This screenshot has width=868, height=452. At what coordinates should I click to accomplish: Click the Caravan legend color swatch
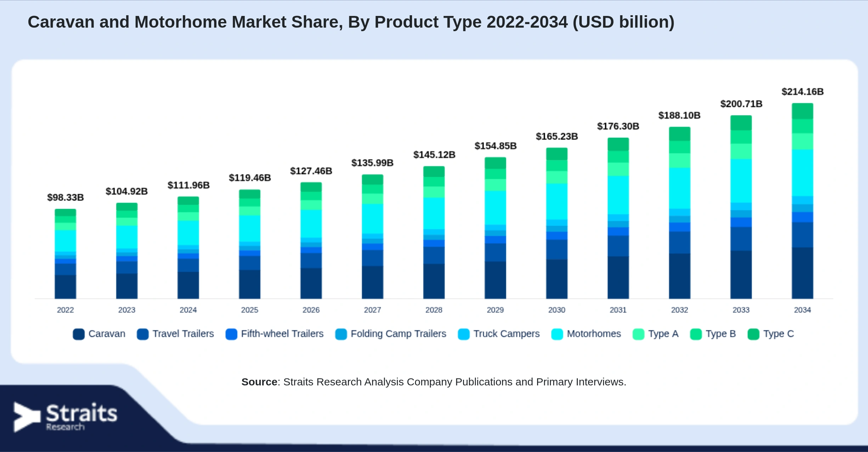point(79,334)
